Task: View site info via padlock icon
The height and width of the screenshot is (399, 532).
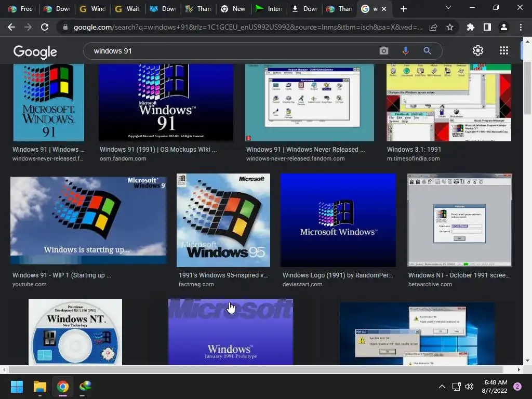Action: pos(65,27)
